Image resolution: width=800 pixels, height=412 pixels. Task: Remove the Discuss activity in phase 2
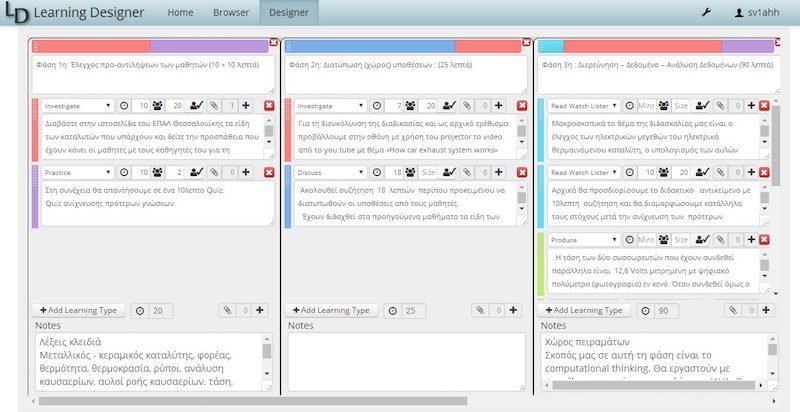[x=522, y=173]
